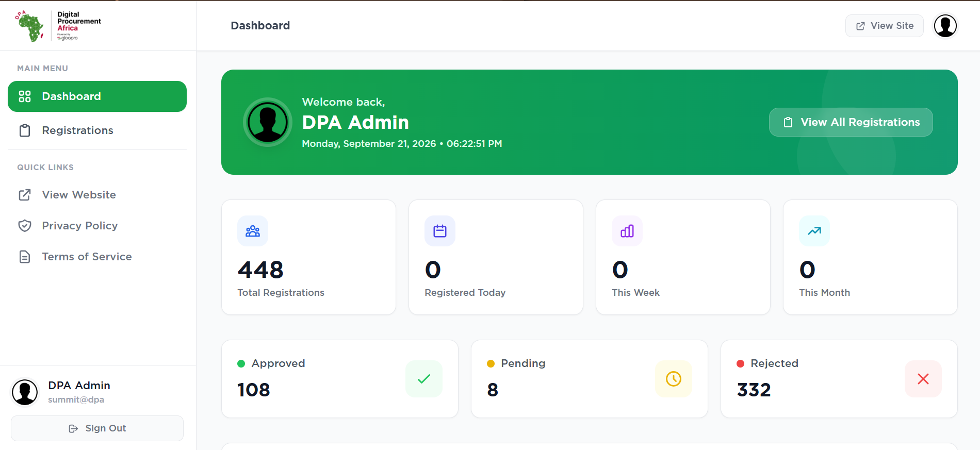Click the Rejected count 332
This screenshot has height=450, width=980.
[754, 390]
